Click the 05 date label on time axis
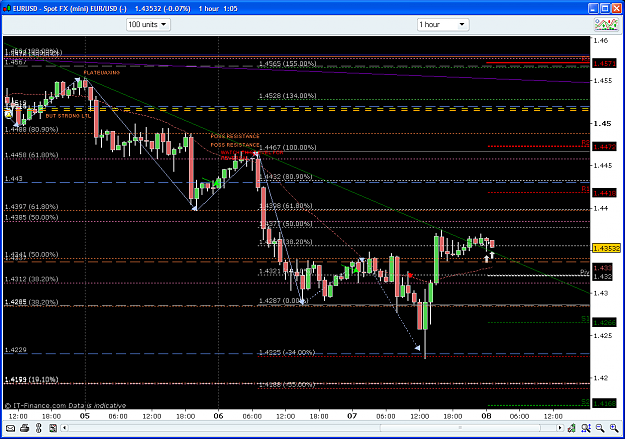The height and width of the screenshot is (439, 625). tap(85, 416)
